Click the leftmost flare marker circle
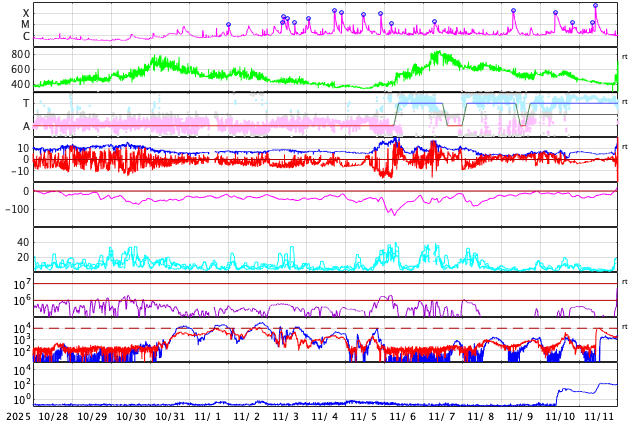The height and width of the screenshot is (424, 634). [228, 25]
